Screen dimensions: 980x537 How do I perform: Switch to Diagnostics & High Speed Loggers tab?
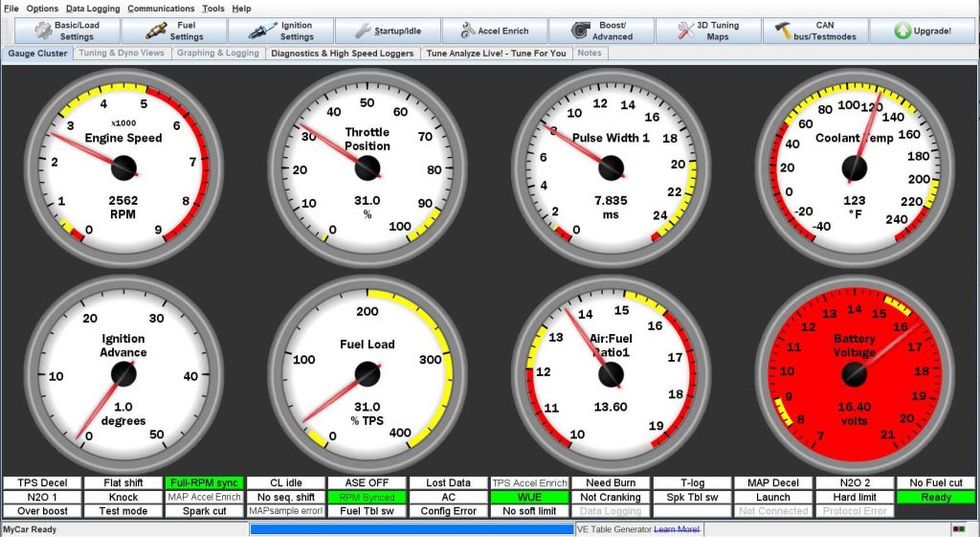343,54
